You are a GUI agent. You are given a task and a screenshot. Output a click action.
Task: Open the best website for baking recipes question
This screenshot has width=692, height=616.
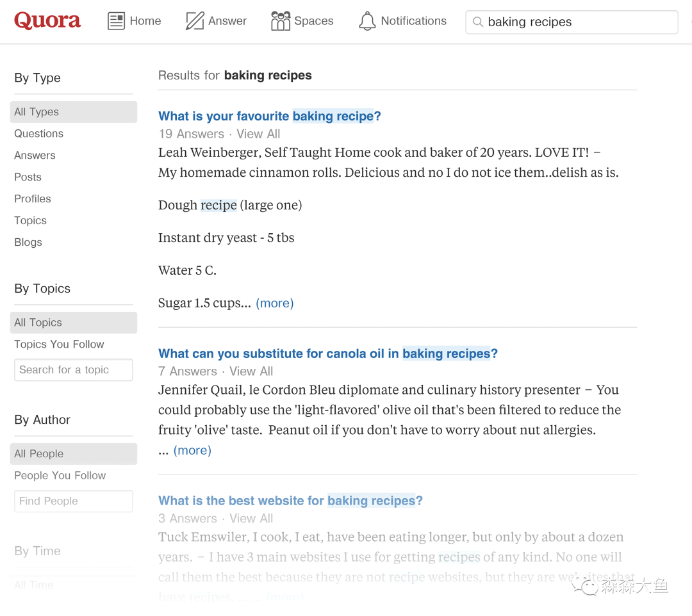[x=290, y=501]
